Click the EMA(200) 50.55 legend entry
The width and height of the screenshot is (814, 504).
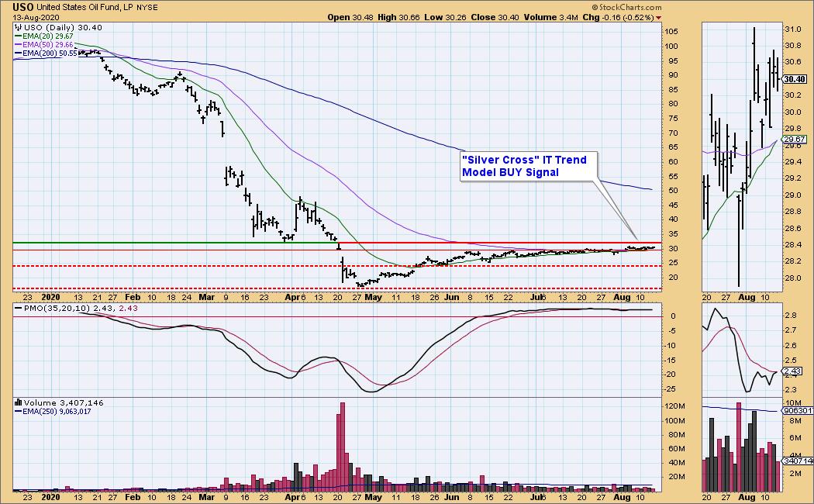point(46,53)
